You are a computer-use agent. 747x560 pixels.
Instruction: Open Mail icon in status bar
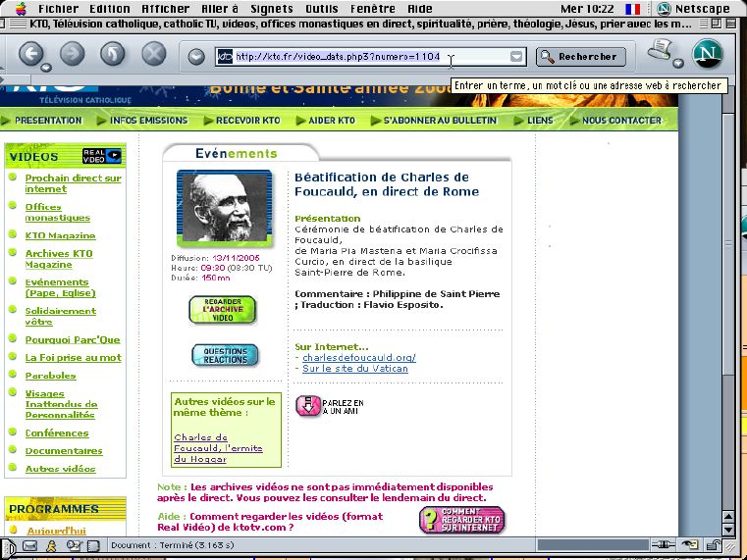click(29, 545)
